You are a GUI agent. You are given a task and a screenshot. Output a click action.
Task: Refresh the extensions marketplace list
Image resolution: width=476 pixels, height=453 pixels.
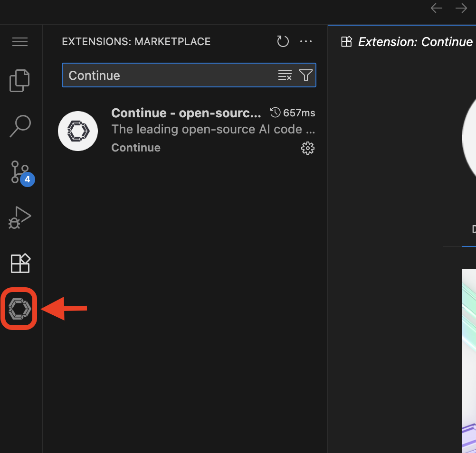click(x=283, y=42)
